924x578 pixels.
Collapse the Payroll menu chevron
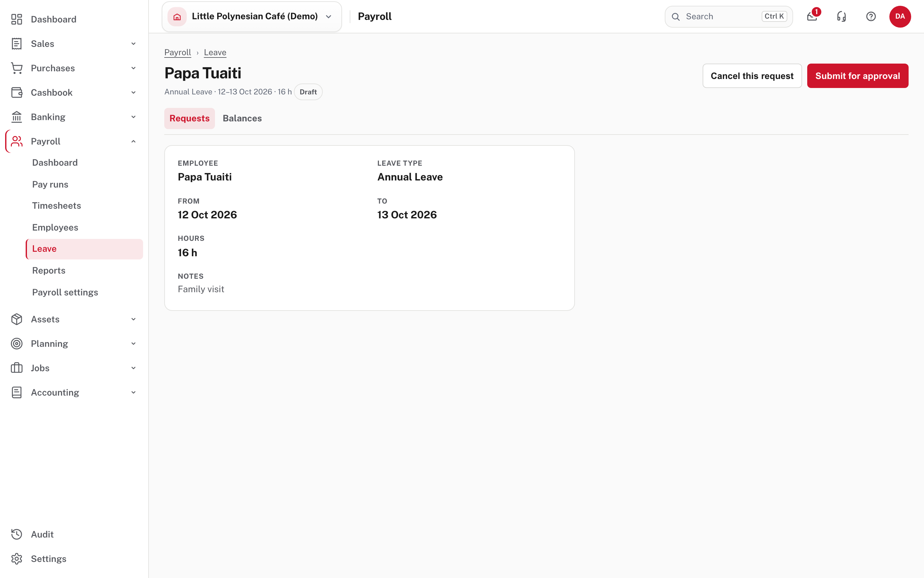[x=133, y=141]
